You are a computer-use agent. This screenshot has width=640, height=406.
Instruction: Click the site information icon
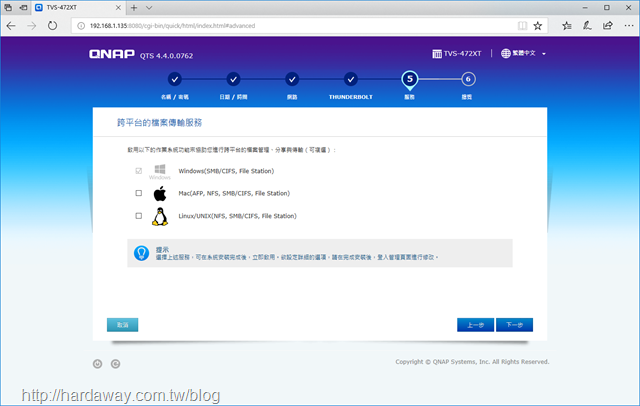81,26
